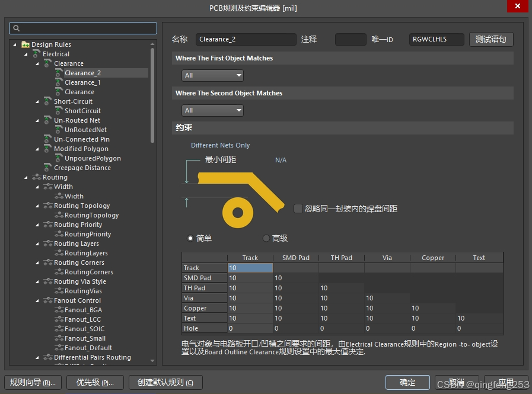Click the 唯一ID field RGWCLHLS
Viewport: 532px width, 394px height.
(x=437, y=39)
